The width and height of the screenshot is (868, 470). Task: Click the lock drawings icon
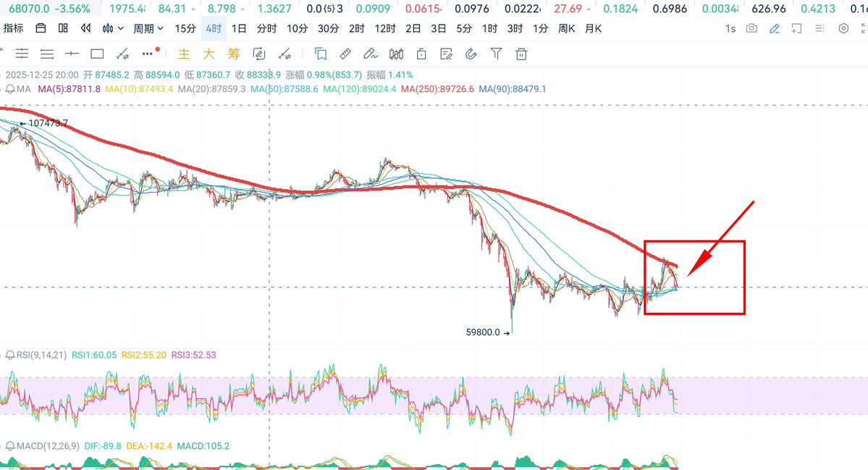[x=421, y=54]
